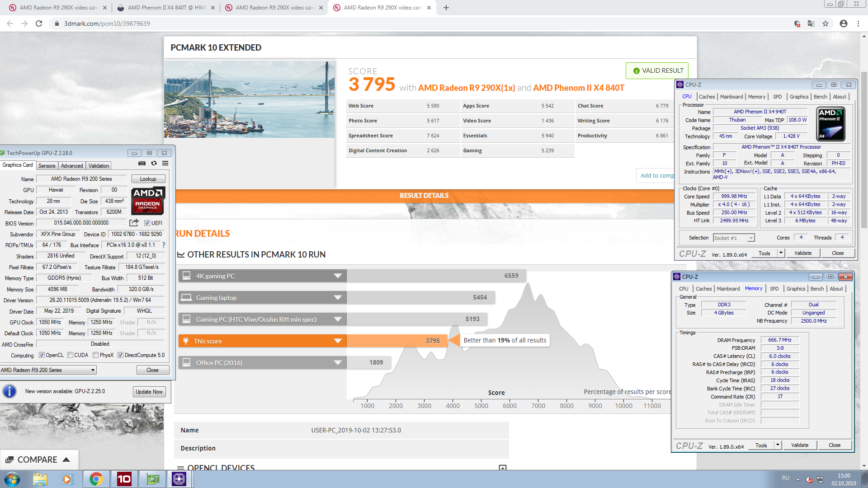Image resolution: width=868 pixels, height=488 pixels.
Task: Click Update Now in GPU-Z
Action: 149,392
